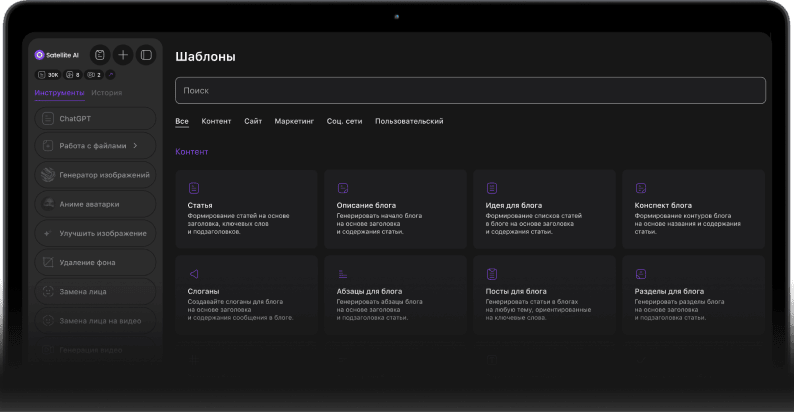Toggle the sidebar panel layout icon
Viewport: 794px width, 412px height.
(x=146, y=55)
